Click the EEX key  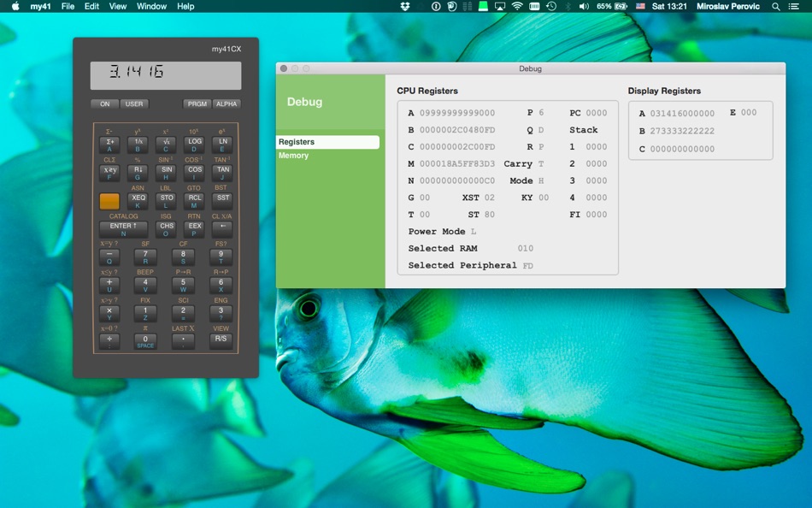[195, 229]
